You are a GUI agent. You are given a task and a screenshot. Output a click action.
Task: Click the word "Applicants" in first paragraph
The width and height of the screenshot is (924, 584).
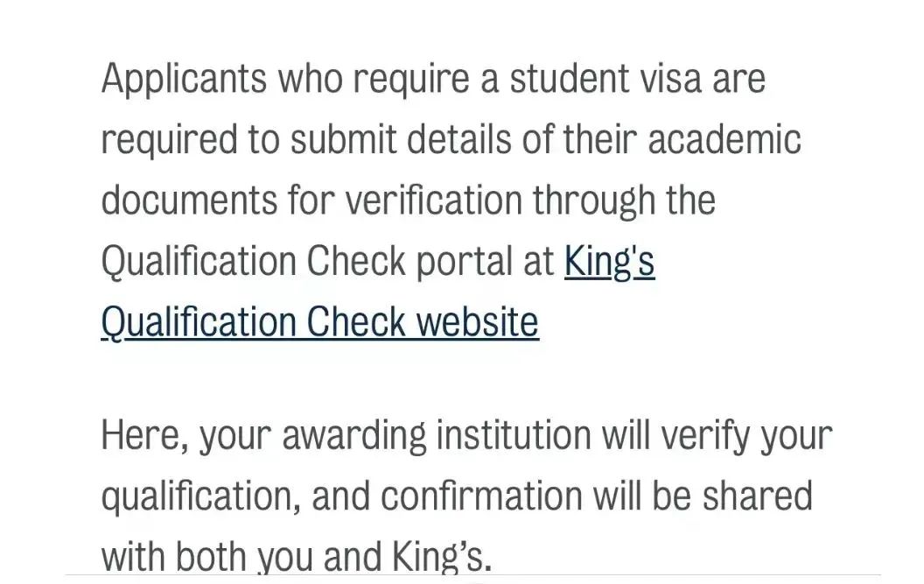[x=184, y=81]
